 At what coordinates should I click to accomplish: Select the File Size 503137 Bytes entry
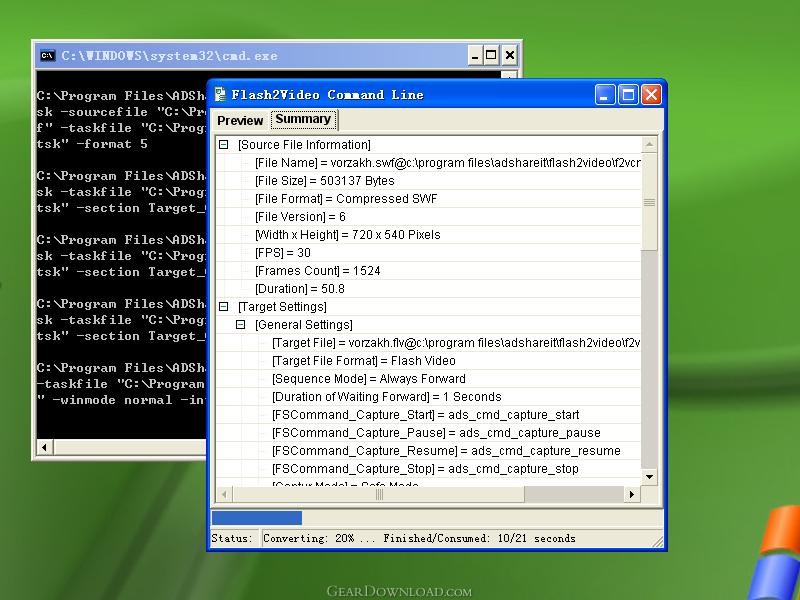click(324, 181)
